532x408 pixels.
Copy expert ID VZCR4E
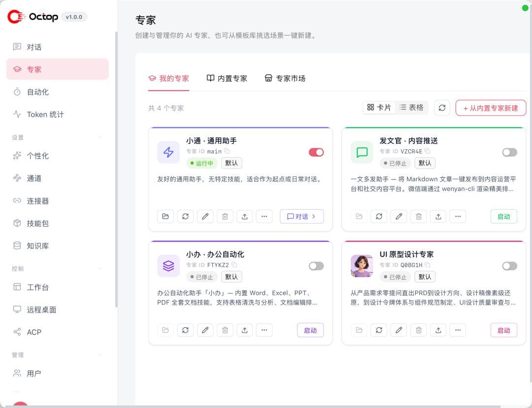428,151
